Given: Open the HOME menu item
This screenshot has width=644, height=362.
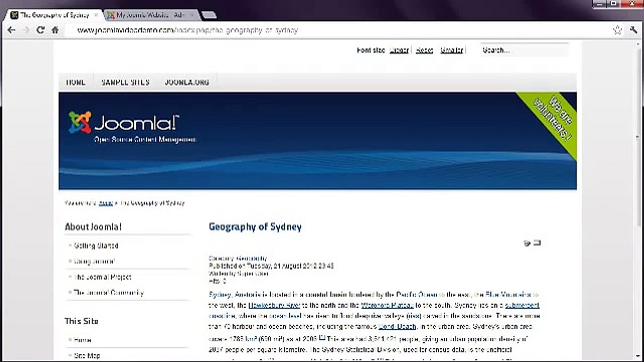Looking at the screenshot, I should (x=75, y=82).
